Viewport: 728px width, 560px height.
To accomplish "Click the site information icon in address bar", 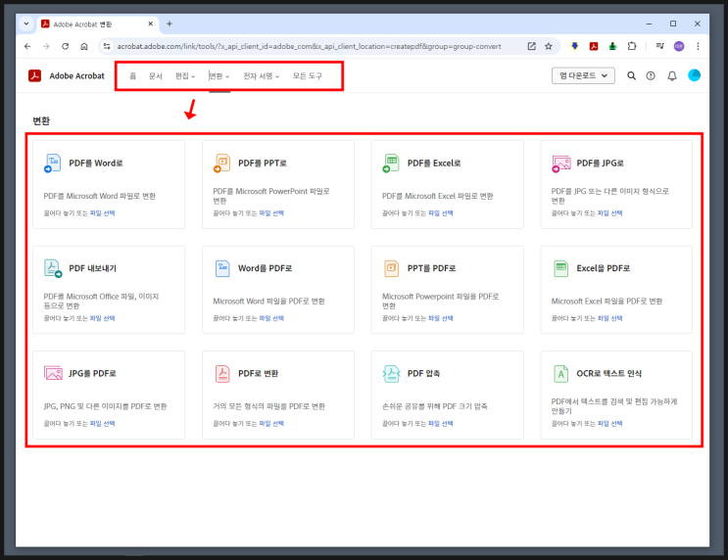I will point(107,46).
